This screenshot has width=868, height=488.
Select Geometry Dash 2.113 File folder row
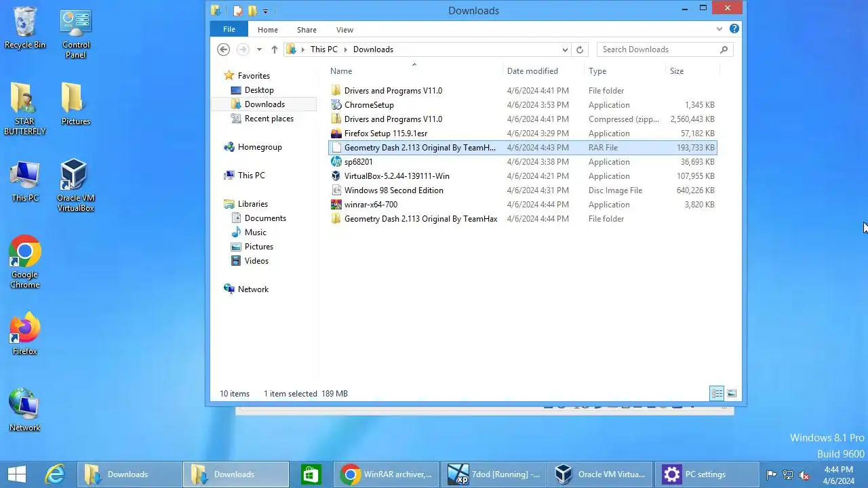(522, 219)
